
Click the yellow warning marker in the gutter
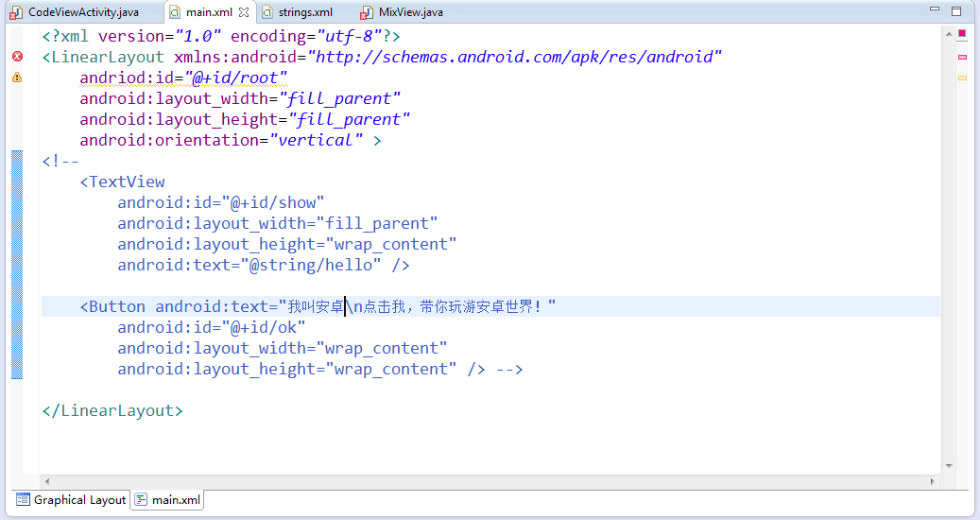[x=16, y=78]
